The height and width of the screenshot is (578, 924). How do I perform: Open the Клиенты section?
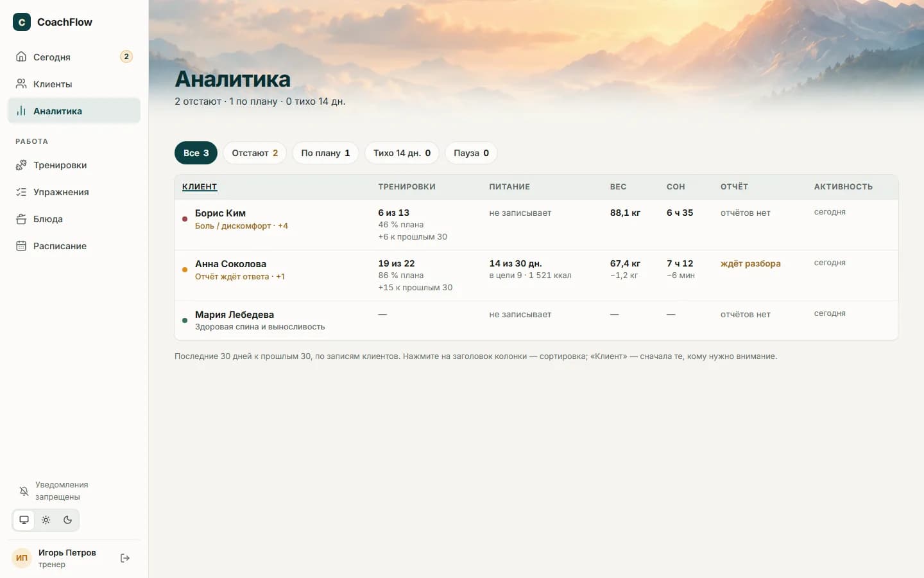coord(74,84)
